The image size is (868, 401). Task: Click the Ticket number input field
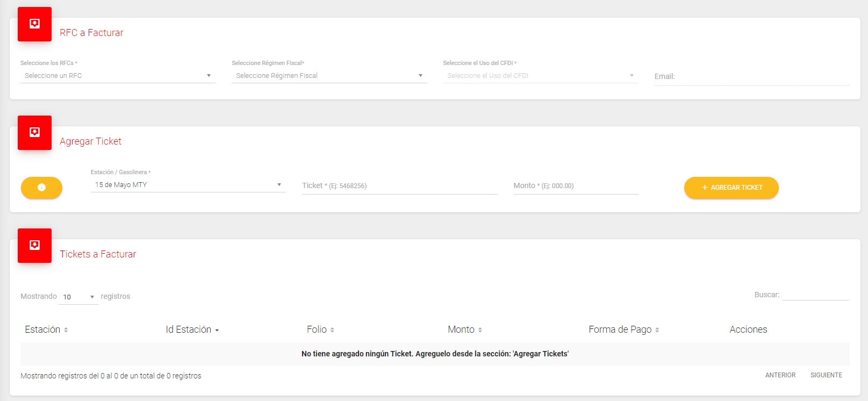(399, 186)
